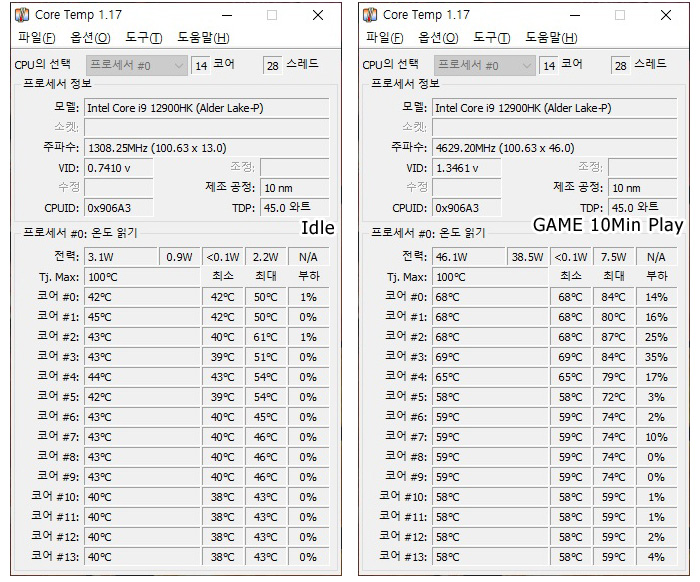Click TDP 45.0 와트 in right window

tap(642, 208)
